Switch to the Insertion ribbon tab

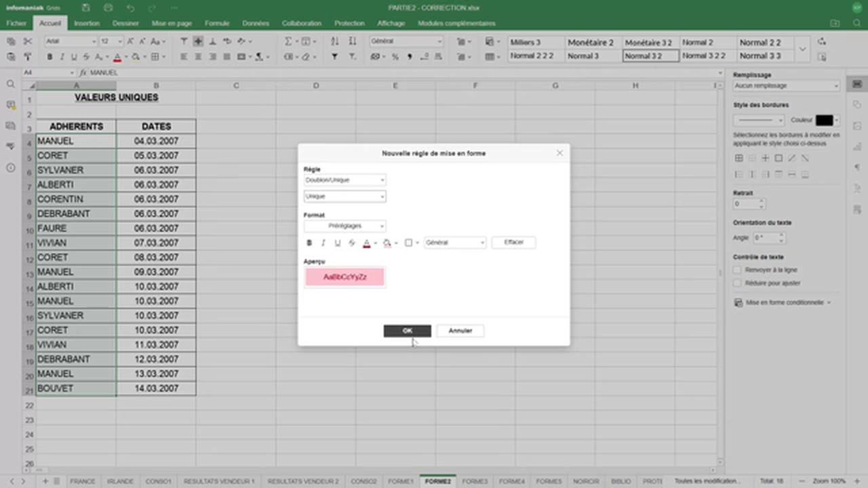click(x=87, y=23)
